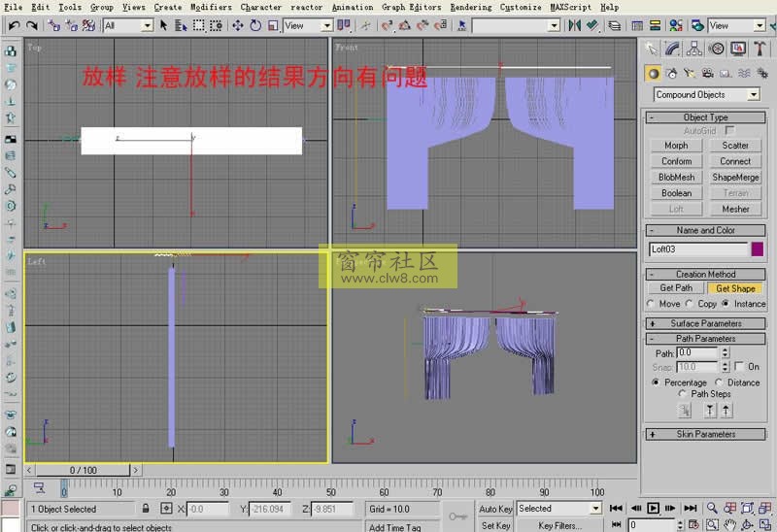Go to the animation end frame
Screen dimensions: 777x532
691,509
